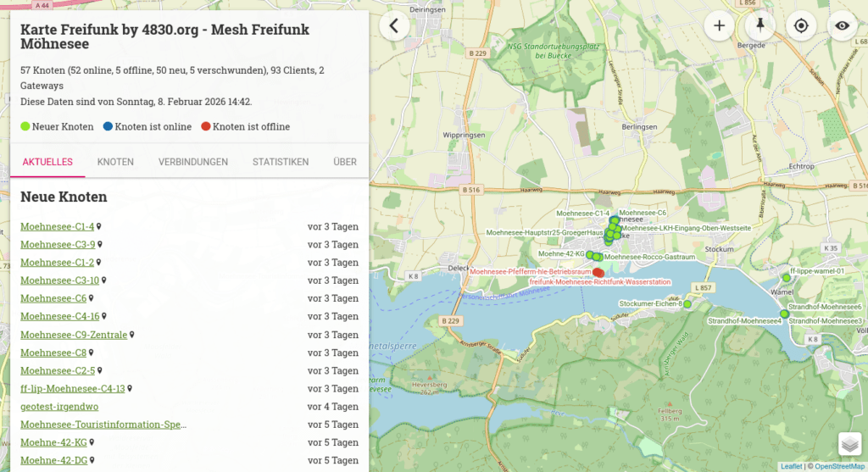This screenshot has height=472, width=868.
Task: Open node link geotest-irgendwo
Action: point(60,407)
